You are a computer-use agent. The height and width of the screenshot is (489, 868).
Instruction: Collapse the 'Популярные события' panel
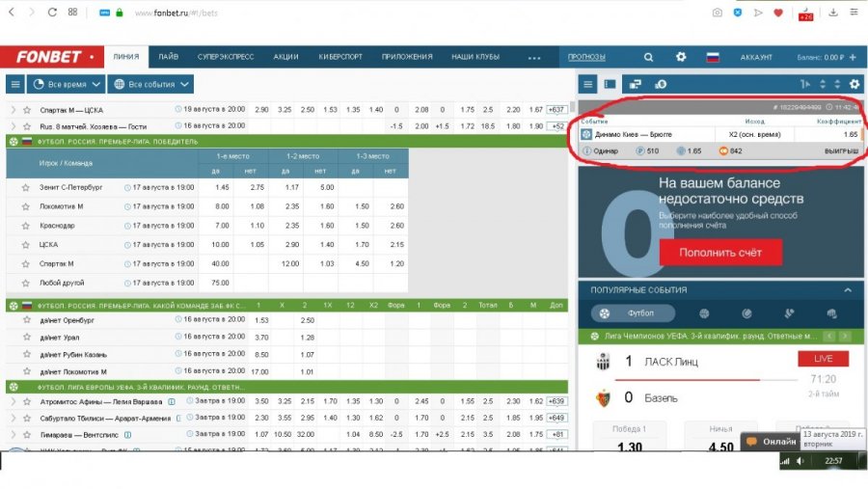[848, 289]
